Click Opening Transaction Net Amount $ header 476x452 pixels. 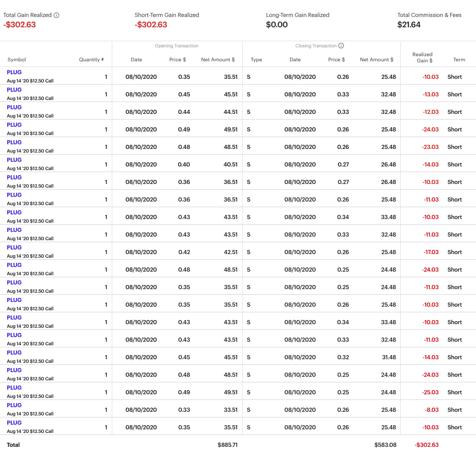click(x=218, y=60)
